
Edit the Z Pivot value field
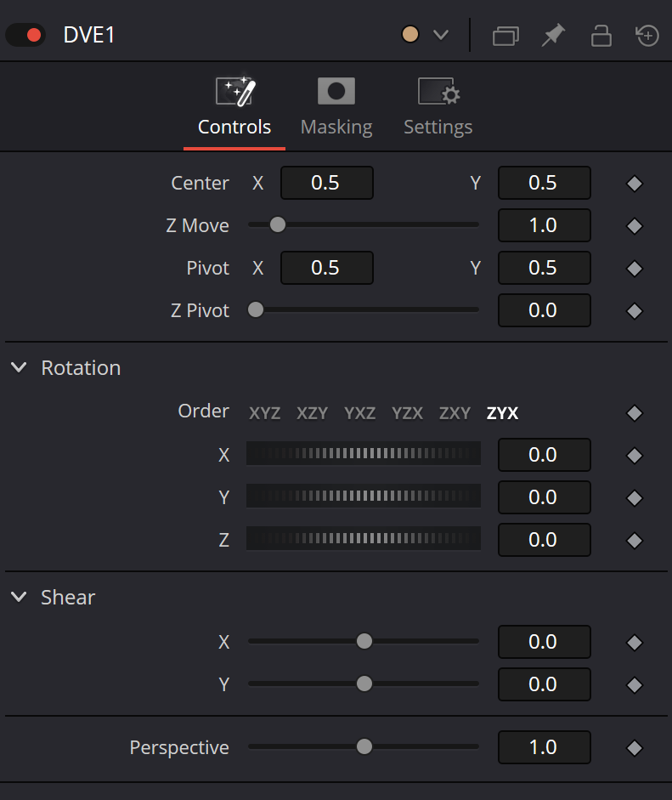pyautogui.click(x=544, y=309)
